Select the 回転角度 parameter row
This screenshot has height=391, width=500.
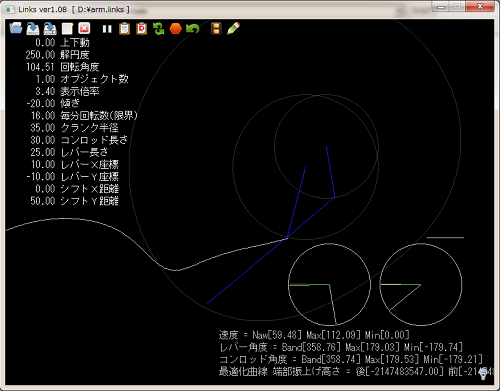tap(62, 67)
